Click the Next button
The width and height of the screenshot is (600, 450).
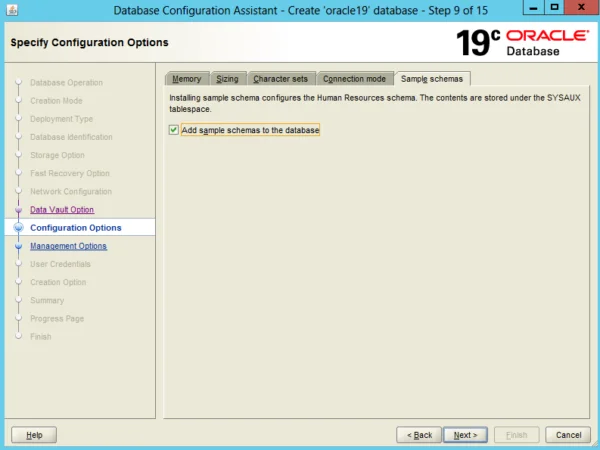click(465, 435)
